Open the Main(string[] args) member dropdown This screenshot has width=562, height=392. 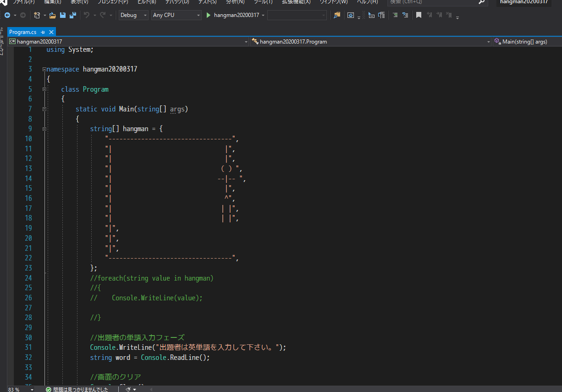pos(527,42)
